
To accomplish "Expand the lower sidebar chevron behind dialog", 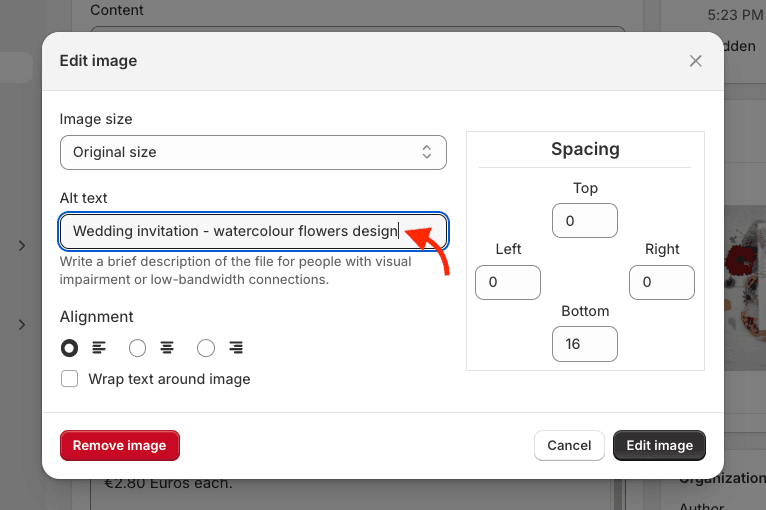I will pos(22,325).
